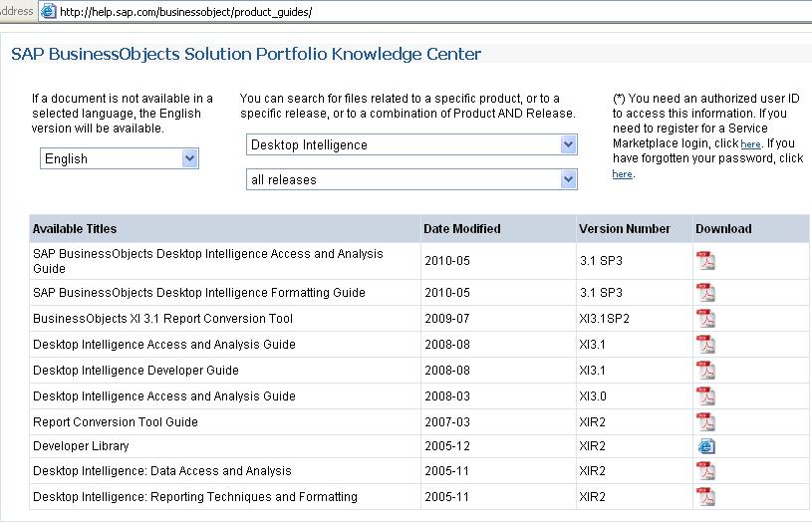Image resolution: width=812 pixels, height=523 pixels.
Task: Select 'Desktop Intelligence: Data Access and Analysis' title
Action: click(x=162, y=470)
